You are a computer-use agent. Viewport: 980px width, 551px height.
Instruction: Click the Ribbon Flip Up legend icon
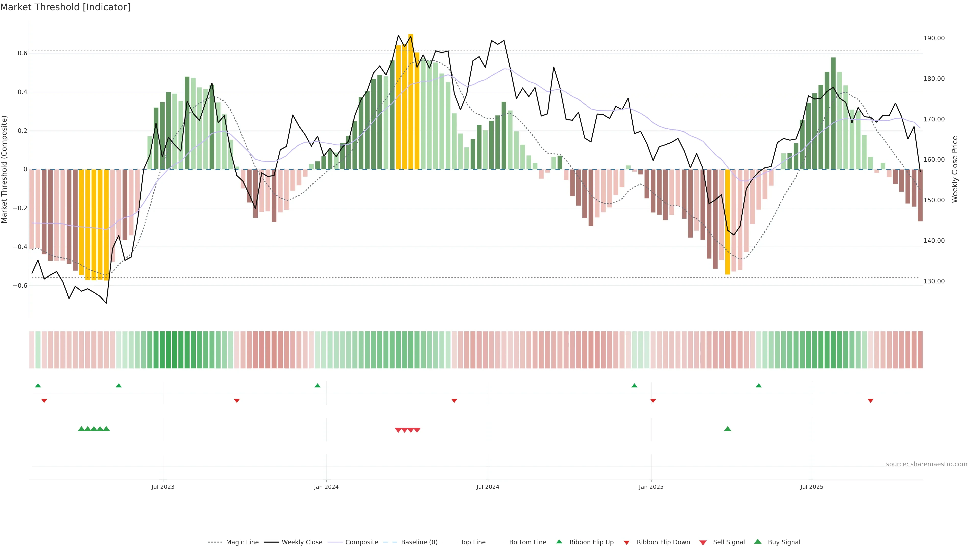[559, 542]
